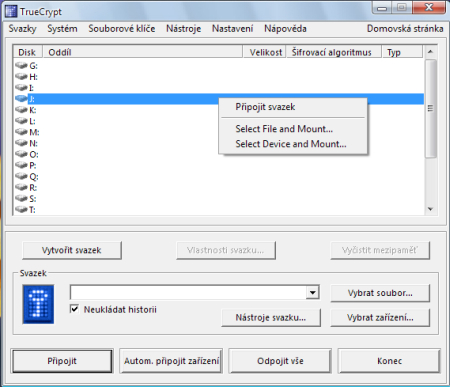Image resolution: width=450 pixels, height=387 pixels.
Task: Click the Velikost column header
Action: click(264, 52)
